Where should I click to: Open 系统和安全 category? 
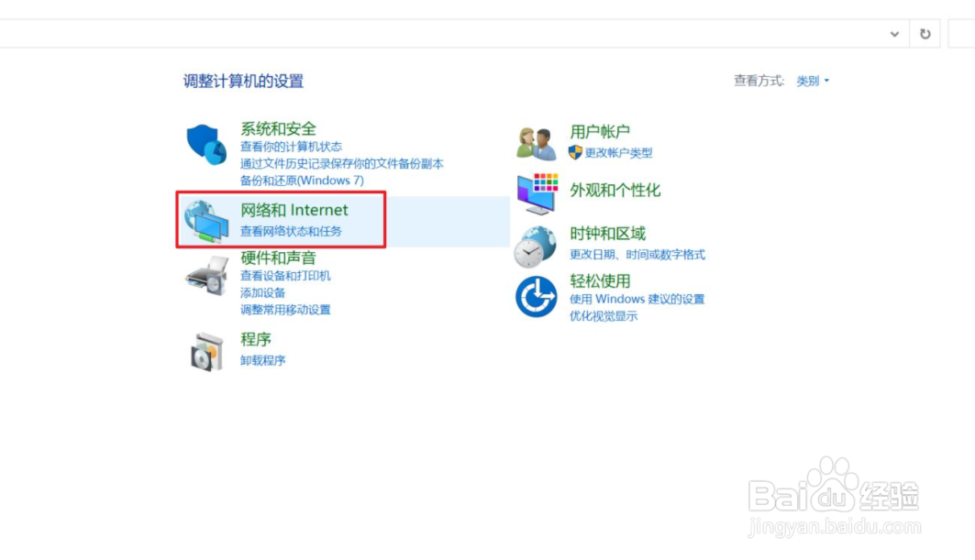coord(278,128)
